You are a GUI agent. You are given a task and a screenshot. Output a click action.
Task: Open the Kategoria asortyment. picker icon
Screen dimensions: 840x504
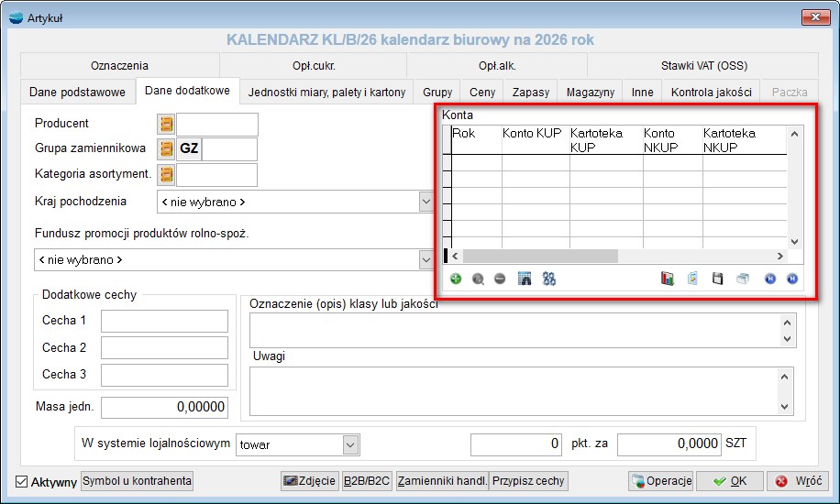166,174
